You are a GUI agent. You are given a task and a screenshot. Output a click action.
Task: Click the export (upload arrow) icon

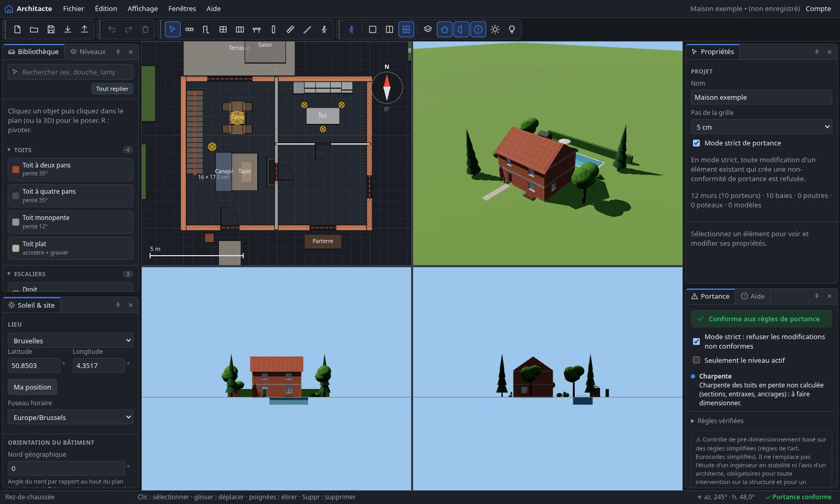point(85,29)
